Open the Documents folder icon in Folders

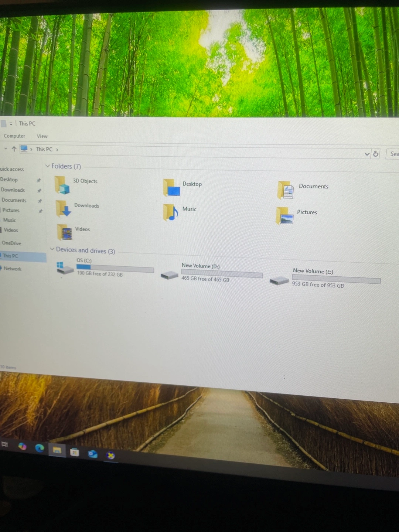pos(286,190)
